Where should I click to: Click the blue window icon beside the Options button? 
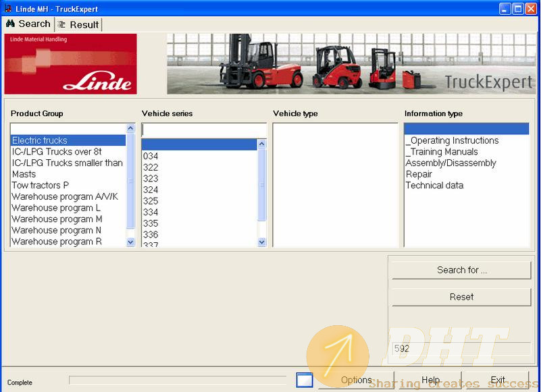point(305,381)
